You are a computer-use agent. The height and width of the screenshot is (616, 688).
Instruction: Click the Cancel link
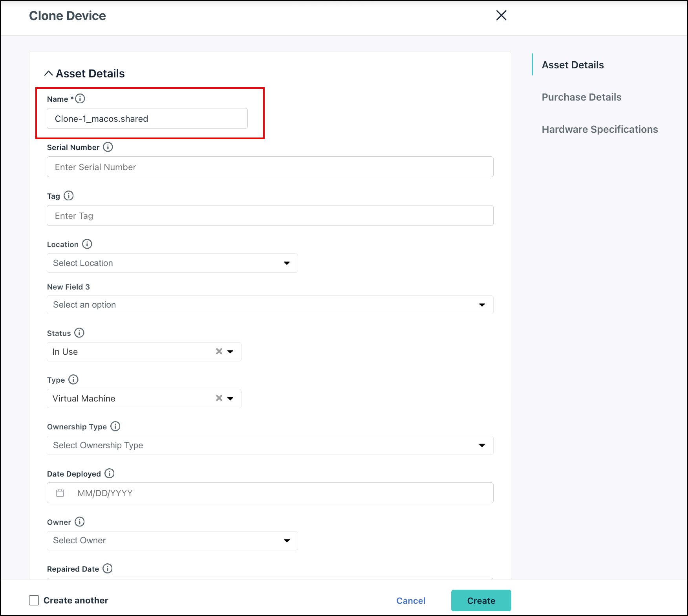411,601
